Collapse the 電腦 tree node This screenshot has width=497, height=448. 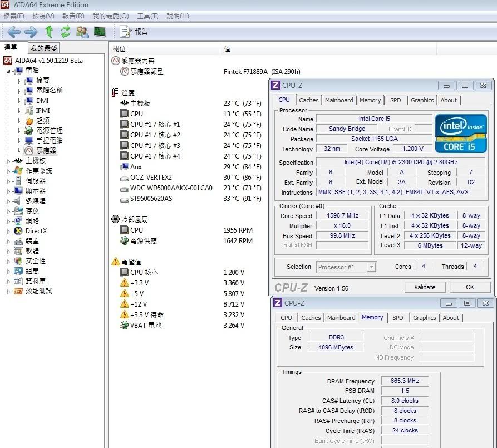pyautogui.click(x=8, y=71)
